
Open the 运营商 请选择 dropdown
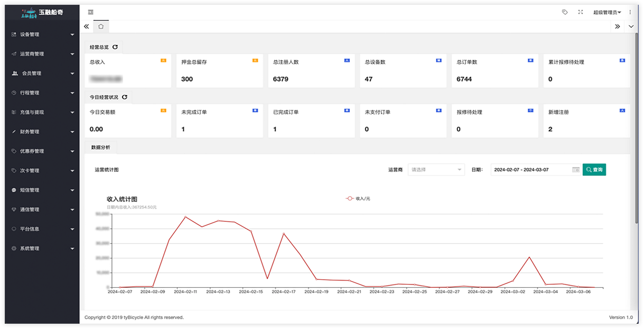436,170
